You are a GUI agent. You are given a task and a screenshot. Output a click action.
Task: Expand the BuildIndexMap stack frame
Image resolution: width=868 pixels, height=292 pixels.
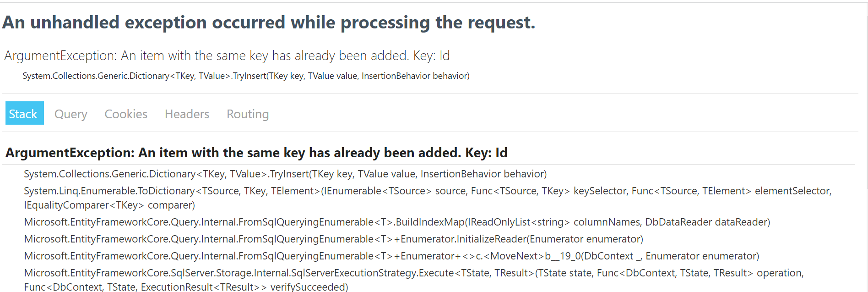pos(397,222)
